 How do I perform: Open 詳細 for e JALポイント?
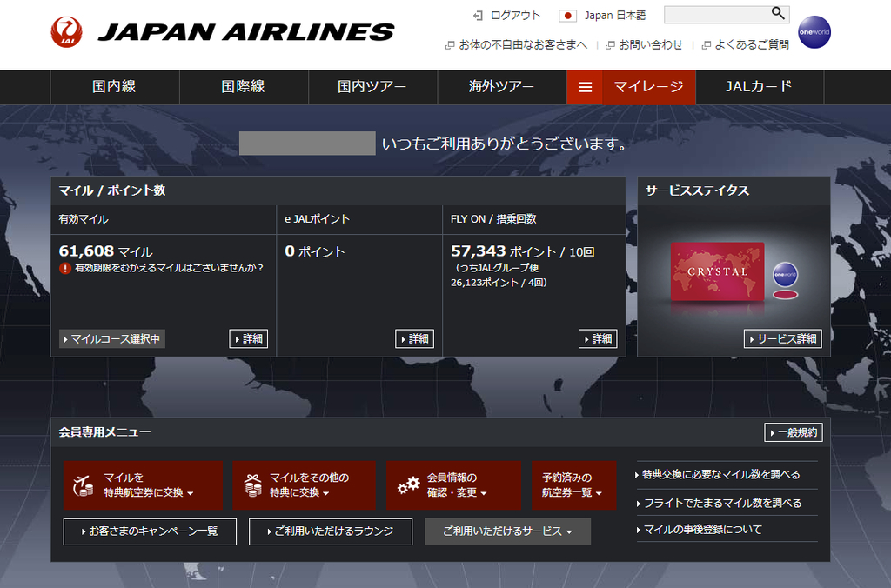pyautogui.click(x=415, y=339)
